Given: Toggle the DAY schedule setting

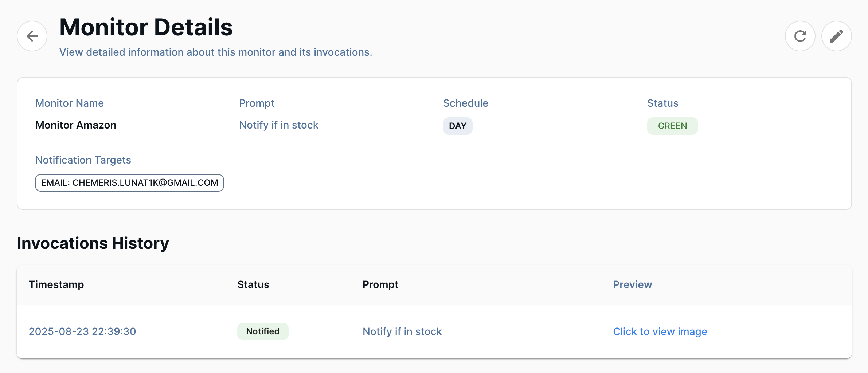Looking at the screenshot, I should 458,126.
